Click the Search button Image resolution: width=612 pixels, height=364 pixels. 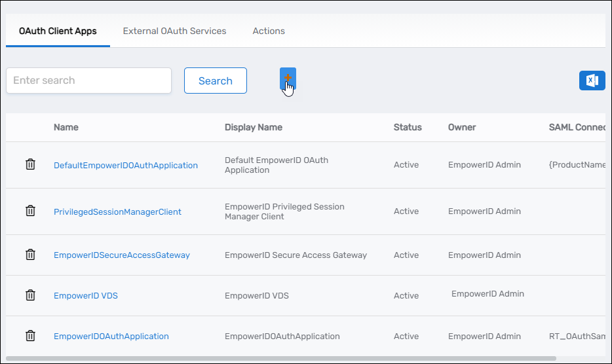point(216,81)
